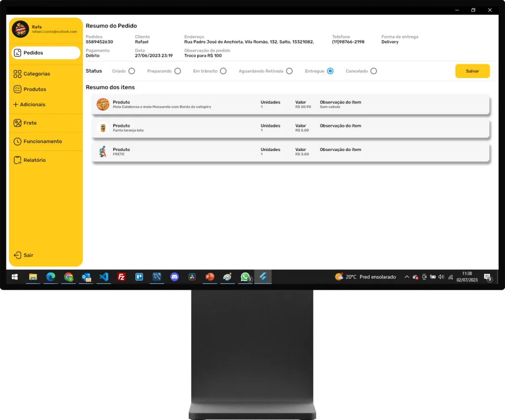The height and width of the screenshot is (420, 505).
Task: Click the Frete map icon
Action: 17,123
